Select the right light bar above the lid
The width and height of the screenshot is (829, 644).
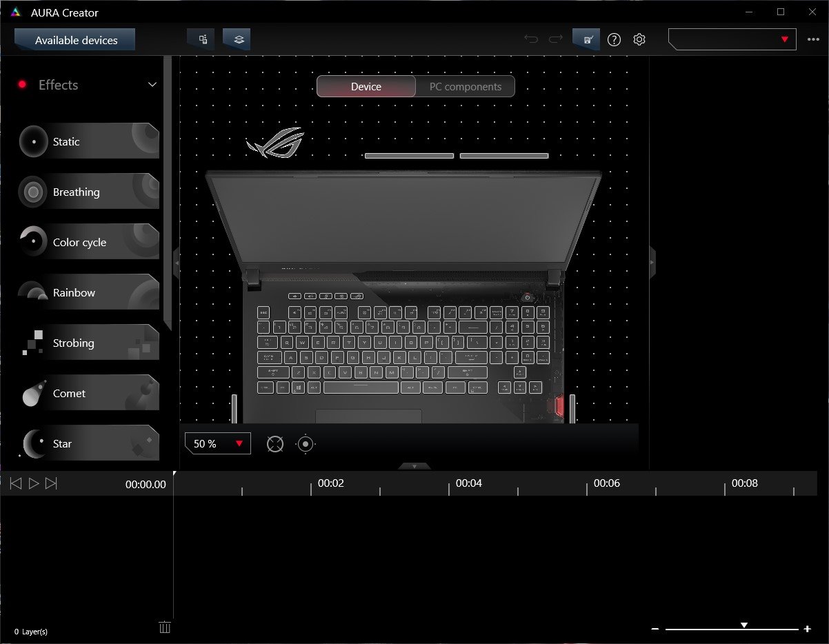(504, 156)
